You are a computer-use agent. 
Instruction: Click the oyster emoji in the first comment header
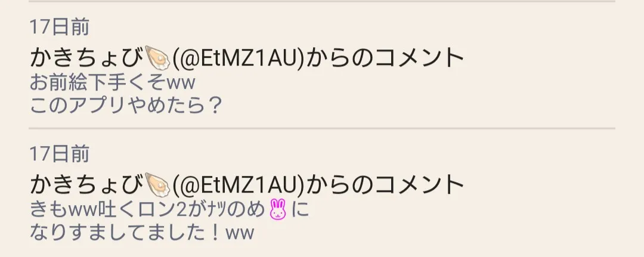[157, 58]
